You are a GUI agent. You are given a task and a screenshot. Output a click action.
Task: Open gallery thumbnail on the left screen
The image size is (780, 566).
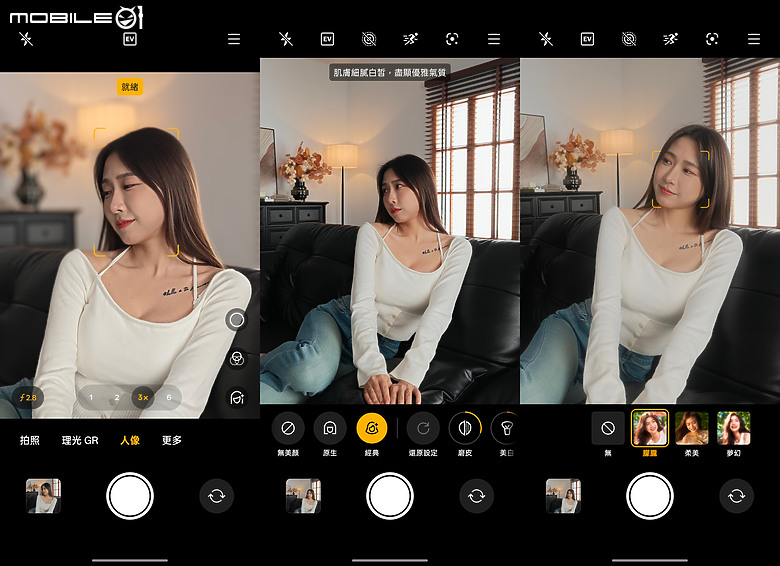coord(43,496)
